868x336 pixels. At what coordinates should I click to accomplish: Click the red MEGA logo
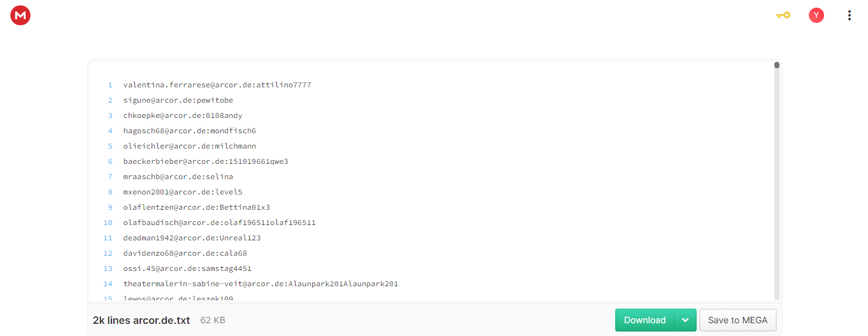click(x=20, y=15)
